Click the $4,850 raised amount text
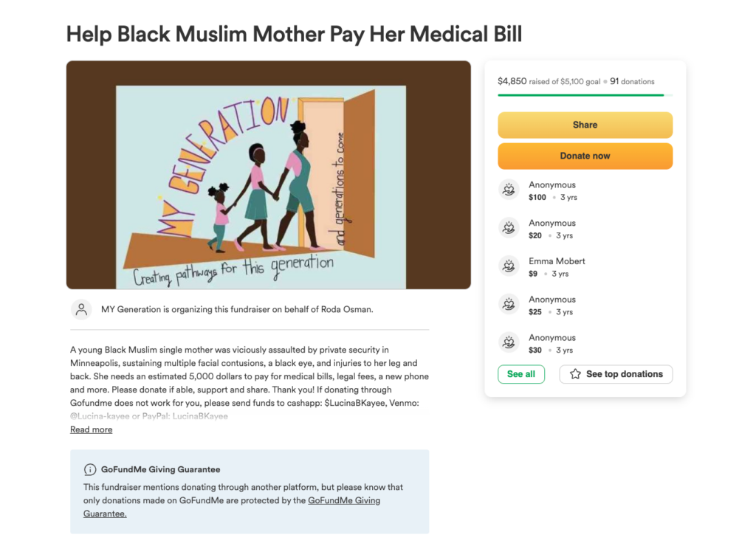The width and height of the screenshot is (756, 546). 512,81
